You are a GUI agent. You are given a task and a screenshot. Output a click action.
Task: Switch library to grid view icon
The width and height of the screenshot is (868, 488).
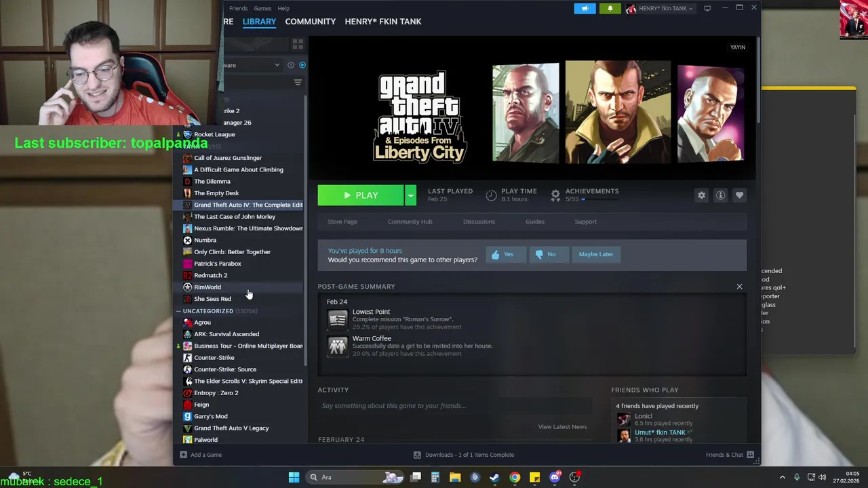tap(298, 44)
